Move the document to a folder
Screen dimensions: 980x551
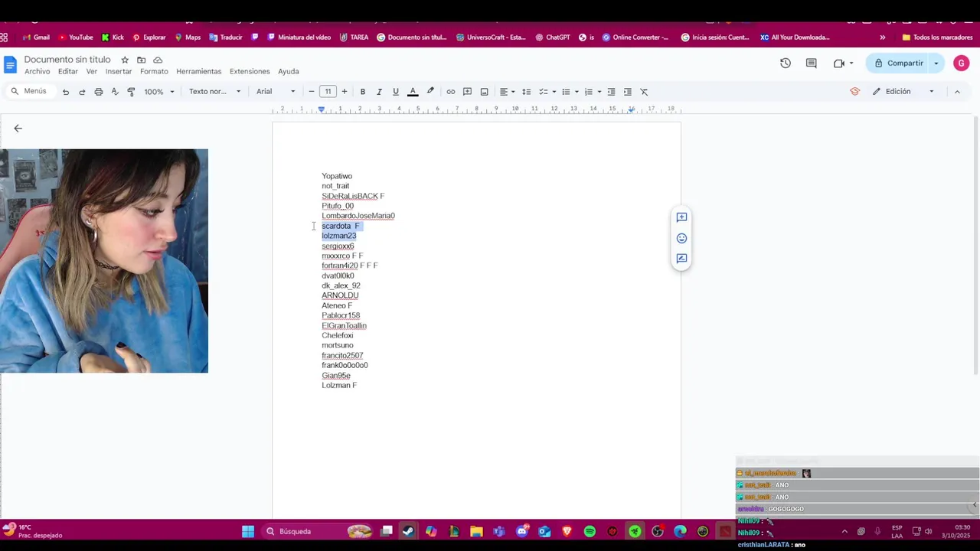pos(141,60)
